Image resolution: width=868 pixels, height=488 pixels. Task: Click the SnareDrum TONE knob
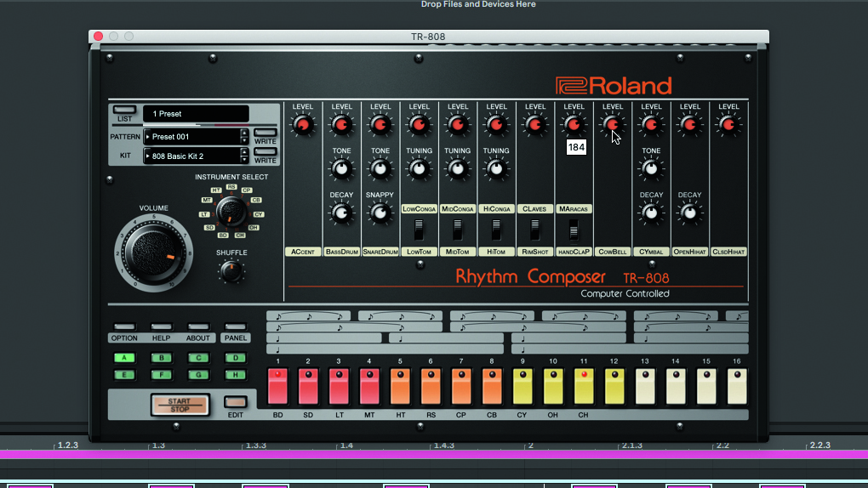tap(380, 168)
